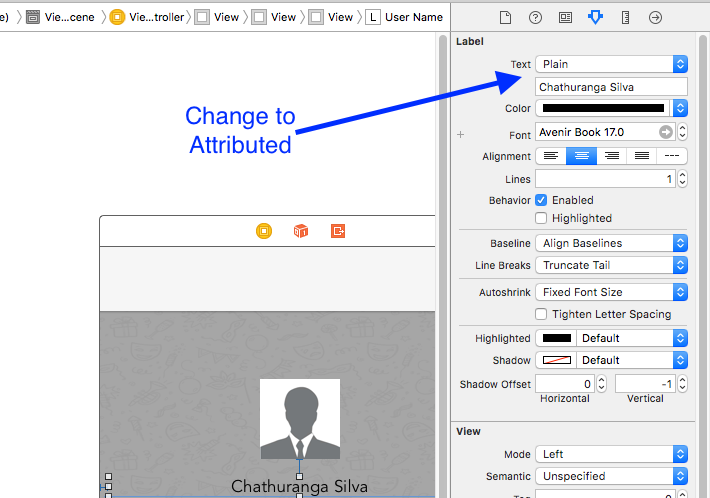Image resolution: width=710 pixels, height=498 pixels.
Task: Expand the Line Breaks dropdown
Action: 611,265
